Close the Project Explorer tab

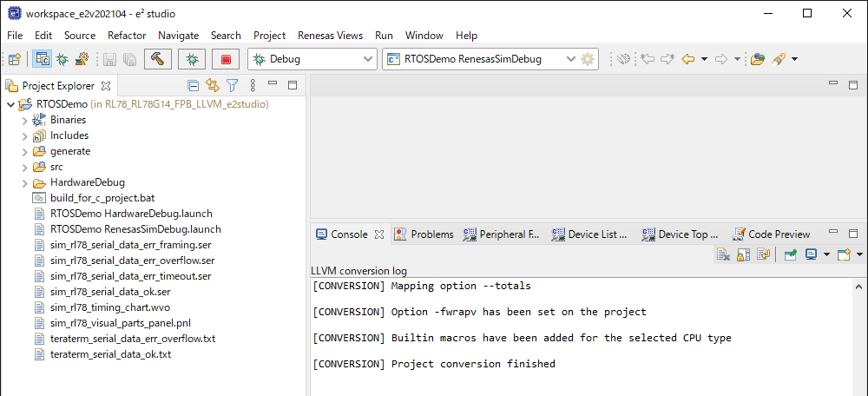pyautogui.click(x=106, y=86)
